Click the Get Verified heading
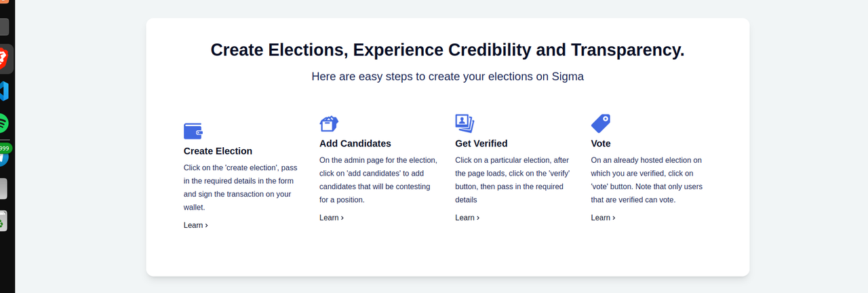868x293 pixels. coord(481,144)
